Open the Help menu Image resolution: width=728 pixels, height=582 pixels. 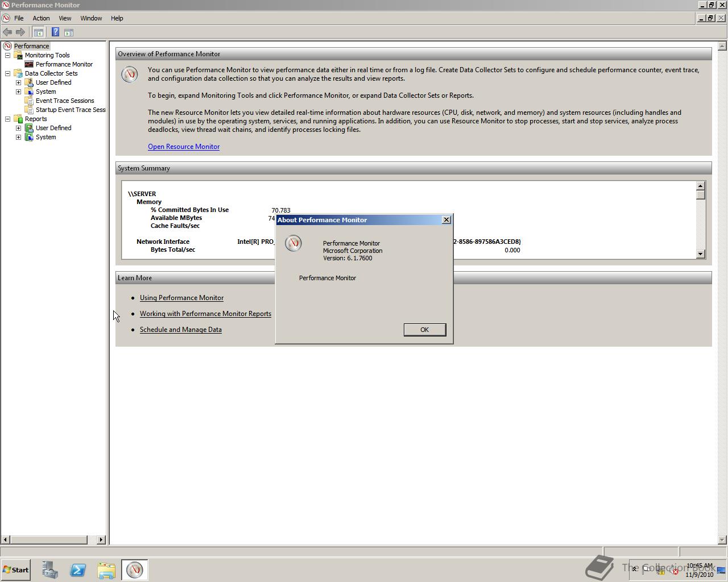coord(117,18)
